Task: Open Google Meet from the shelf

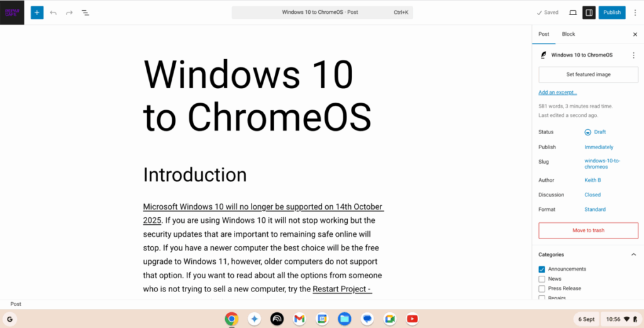Action: [390, 319]
